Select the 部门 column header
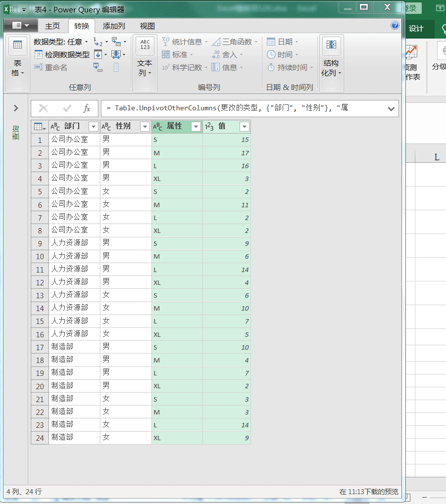 72,126
